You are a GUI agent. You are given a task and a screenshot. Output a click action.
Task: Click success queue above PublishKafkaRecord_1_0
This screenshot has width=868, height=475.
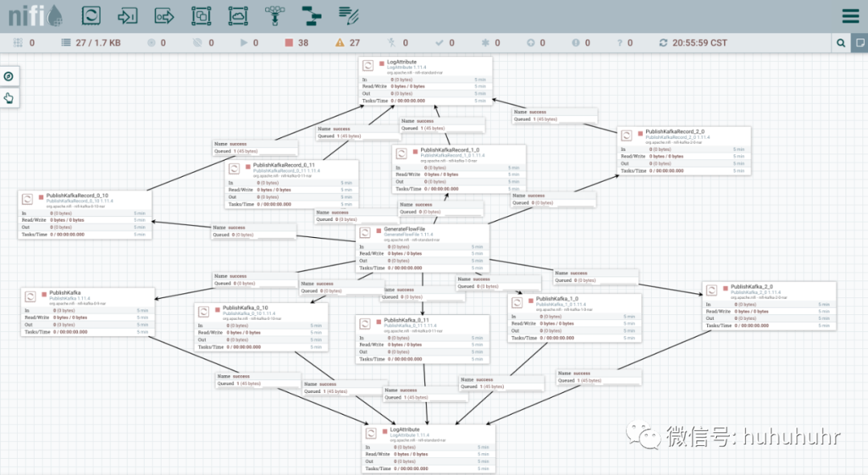tap(442, 125)
